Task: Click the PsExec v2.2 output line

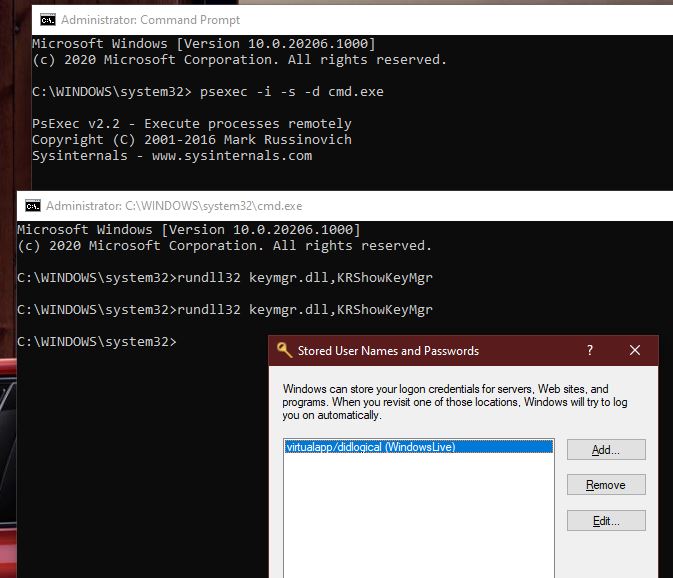Action: (191, 124)
